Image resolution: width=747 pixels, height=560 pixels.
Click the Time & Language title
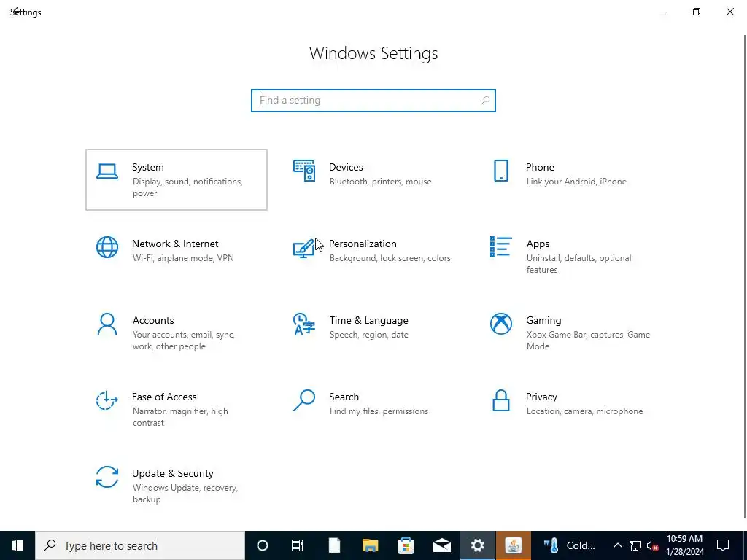coord(368,321)
